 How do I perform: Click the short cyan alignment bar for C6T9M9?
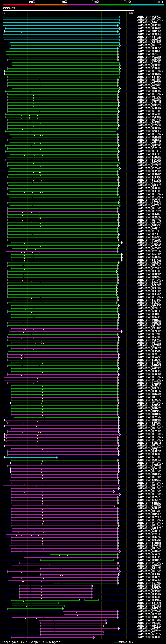[31, 457]
